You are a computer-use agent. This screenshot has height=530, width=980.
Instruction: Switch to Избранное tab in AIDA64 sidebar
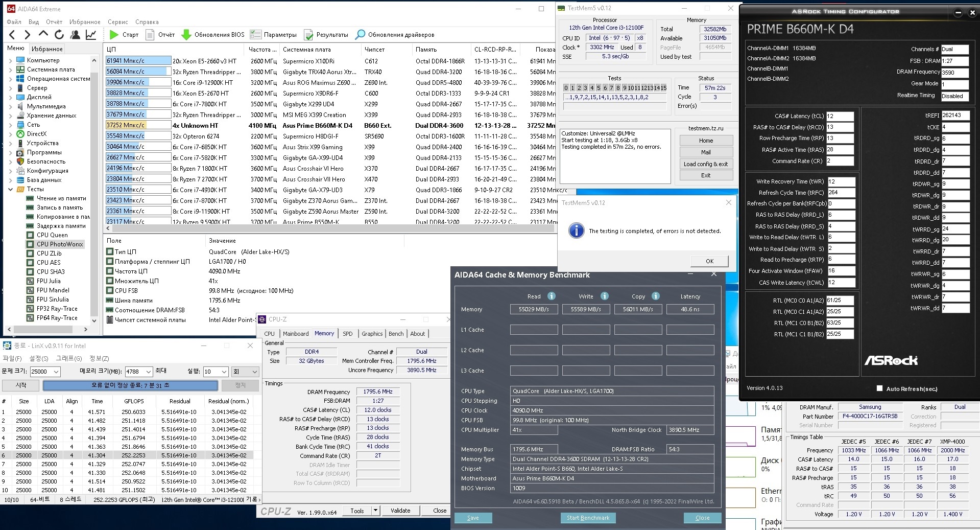(x=47, y=49)
